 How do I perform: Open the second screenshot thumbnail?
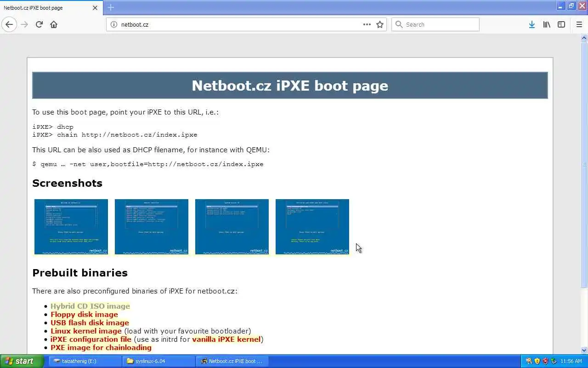(x=152, y=226)
